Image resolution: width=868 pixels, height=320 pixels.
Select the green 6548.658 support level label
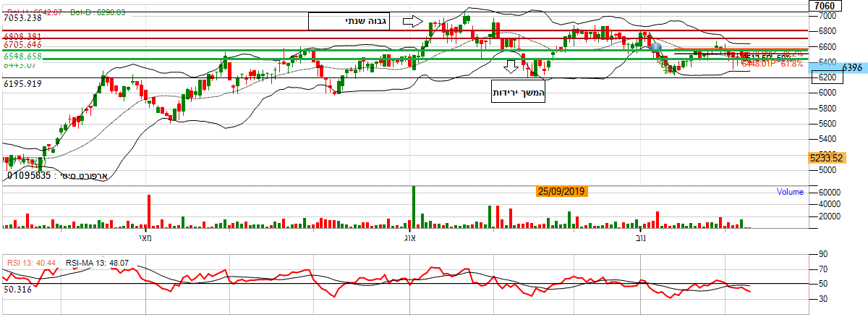point(22,56)
